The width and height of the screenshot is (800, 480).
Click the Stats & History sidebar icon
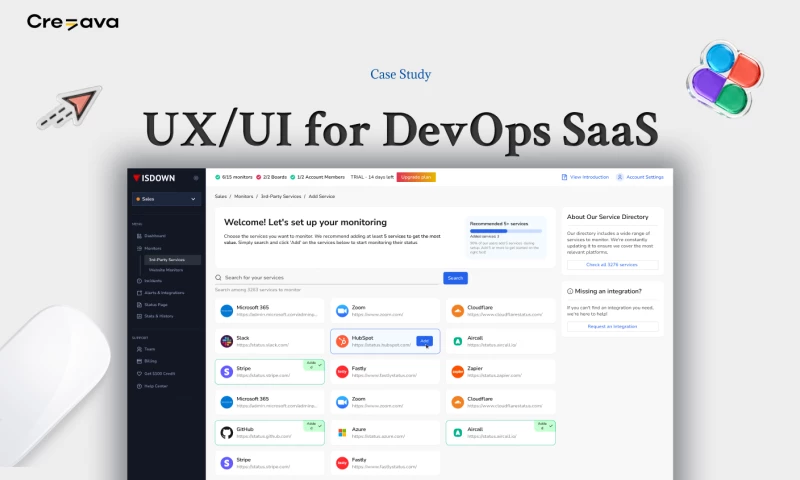[139, 316]
